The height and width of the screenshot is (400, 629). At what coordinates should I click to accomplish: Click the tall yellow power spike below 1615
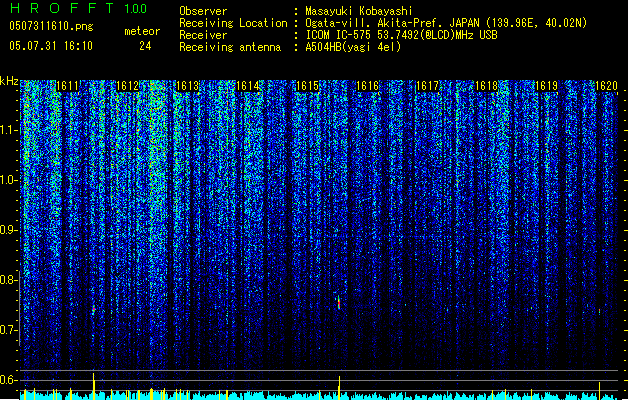coord(339,388)
